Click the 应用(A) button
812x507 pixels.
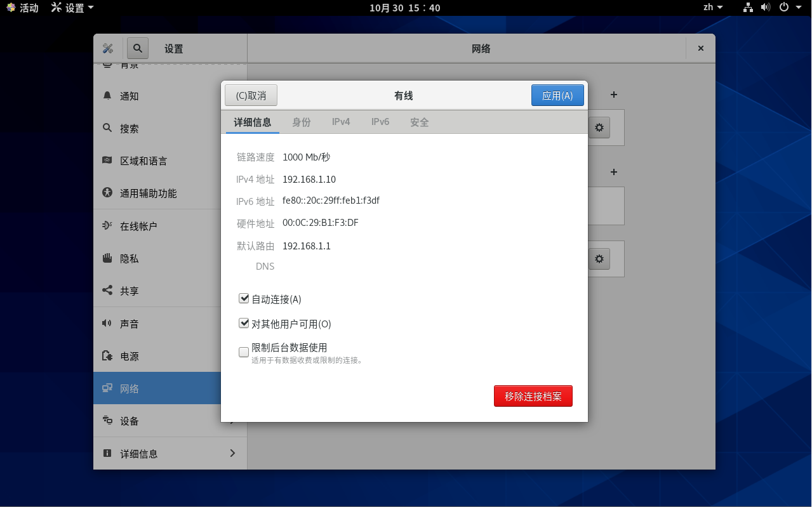[557, 96]
